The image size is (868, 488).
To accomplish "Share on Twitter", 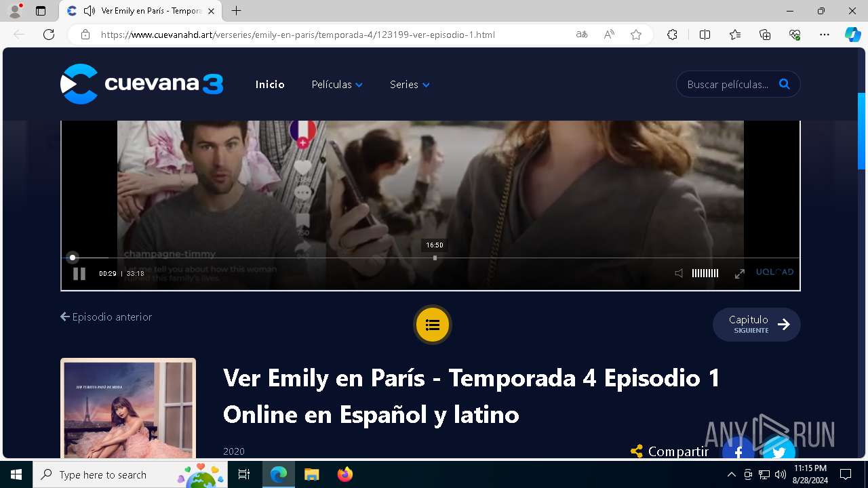I will (x=779, y=451).
